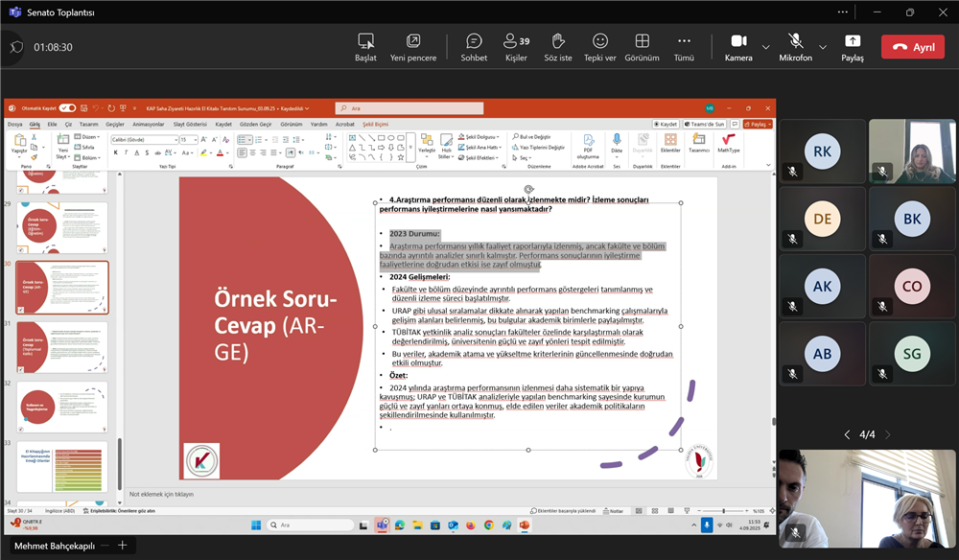This screenshot has width=959, height=560.
Task: Click the Chrome icon in the taskbar
Action: coord(489,525)
